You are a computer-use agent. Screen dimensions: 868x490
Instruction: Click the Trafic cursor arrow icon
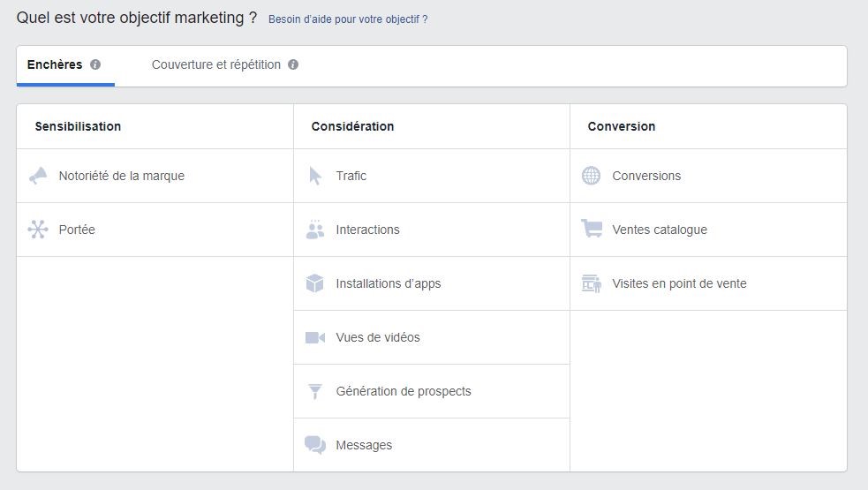pos(315,176)
